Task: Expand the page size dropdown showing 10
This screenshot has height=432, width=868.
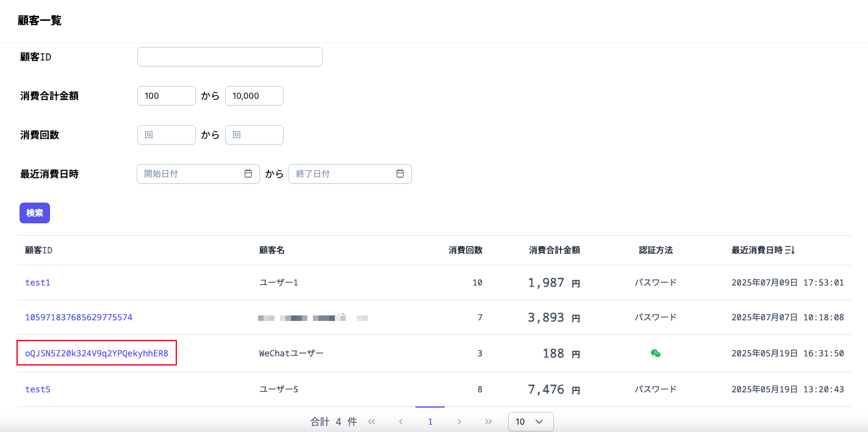Action: 531,422
